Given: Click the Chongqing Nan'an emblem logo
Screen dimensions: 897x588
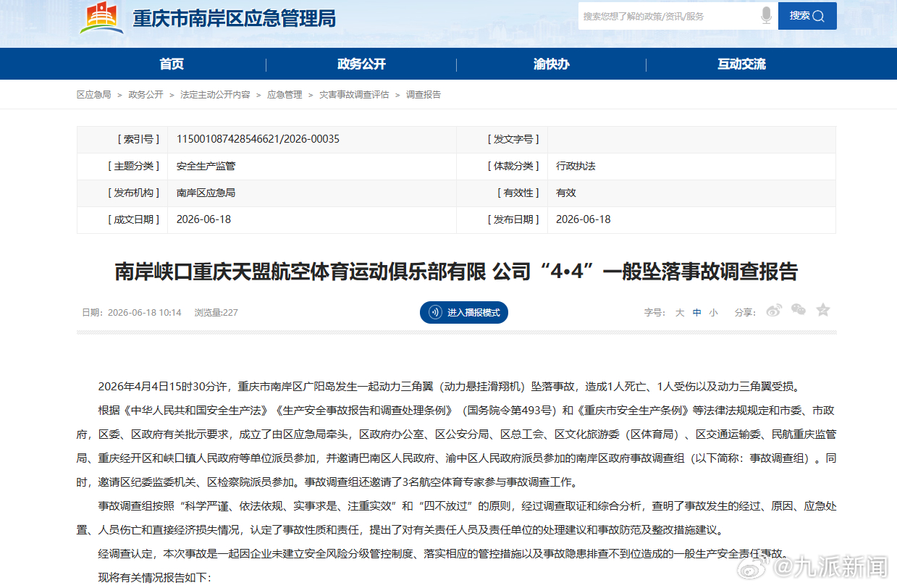Looking at the screenshot, I should pyautogui.click(x=101, y=20).
